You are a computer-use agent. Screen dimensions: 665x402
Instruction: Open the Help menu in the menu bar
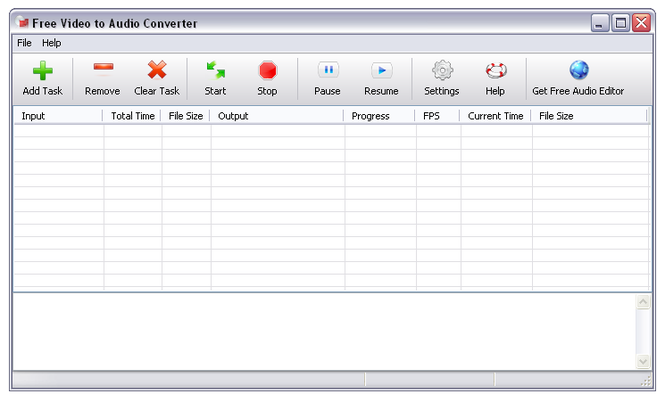click(x=51, y=43)
